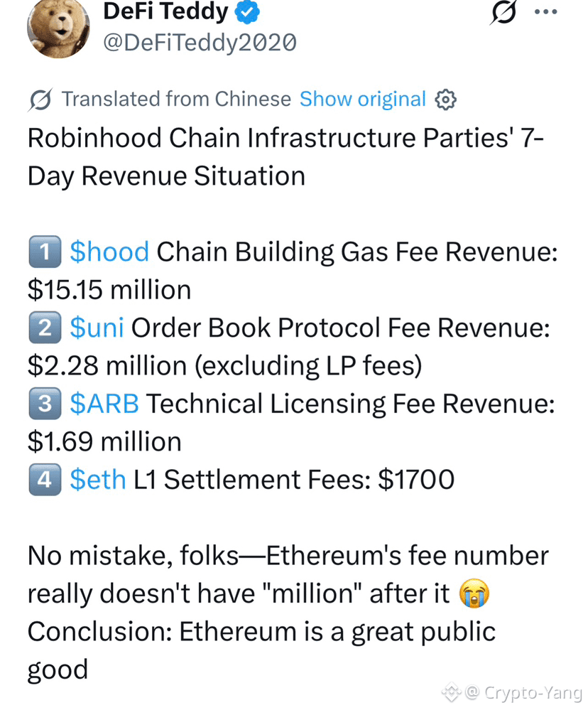Open the $uni cashtag
The width and height of the screenshot is (588, 710).
[97, 328]
